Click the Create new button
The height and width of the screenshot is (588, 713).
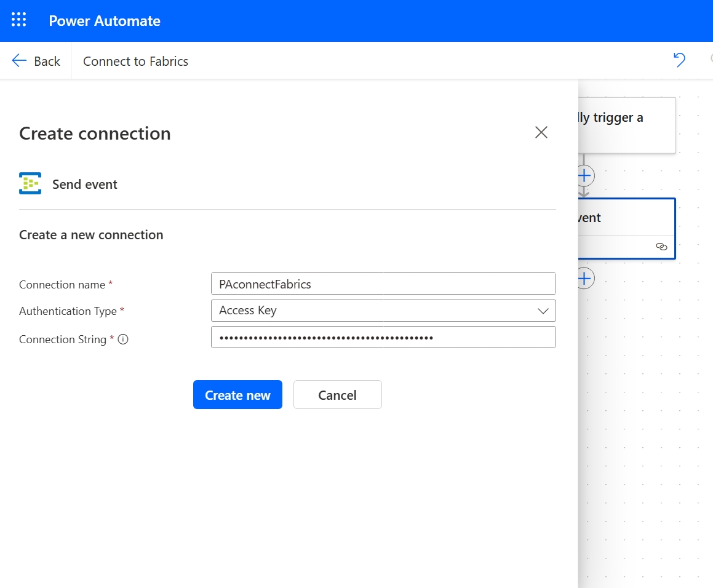point(237,394)
